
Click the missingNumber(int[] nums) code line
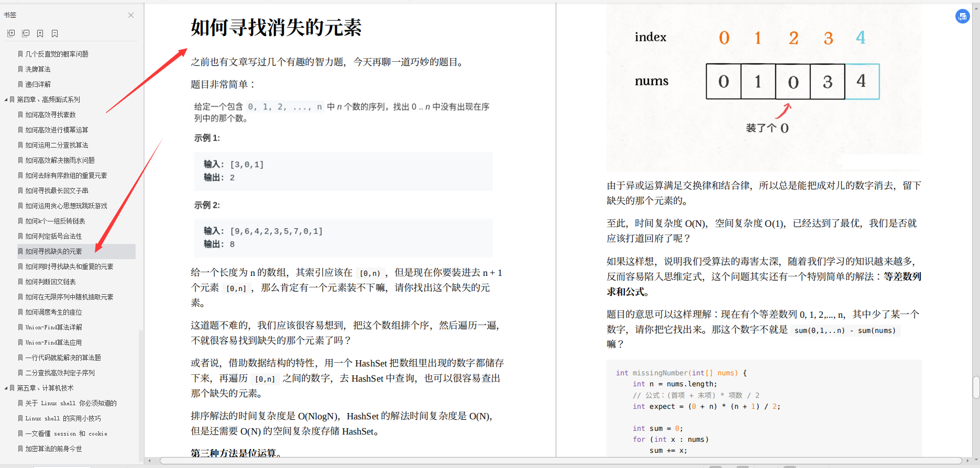tap(681, 373)
